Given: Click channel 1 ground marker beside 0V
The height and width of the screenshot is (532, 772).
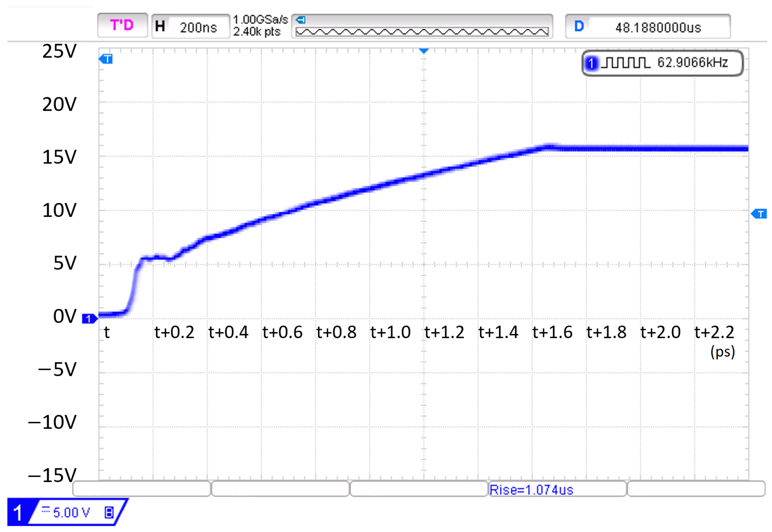Looking at the screenshot, I should pyautogui.click(x=89, y=319).
